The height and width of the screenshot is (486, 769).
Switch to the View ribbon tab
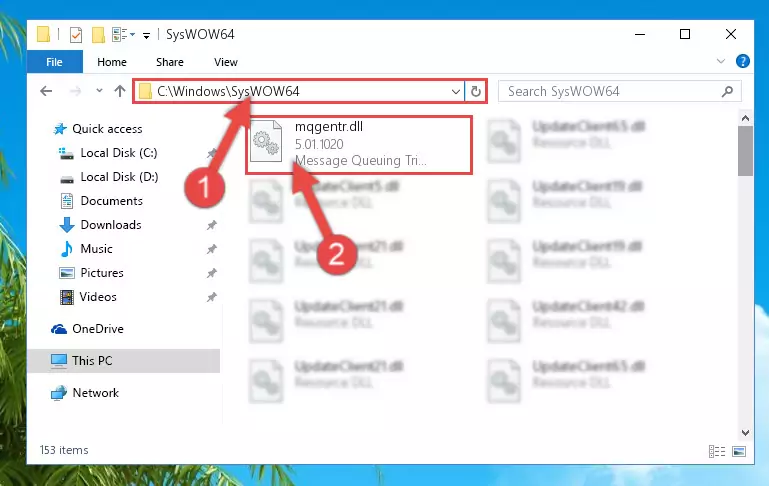tap(226, 62)
